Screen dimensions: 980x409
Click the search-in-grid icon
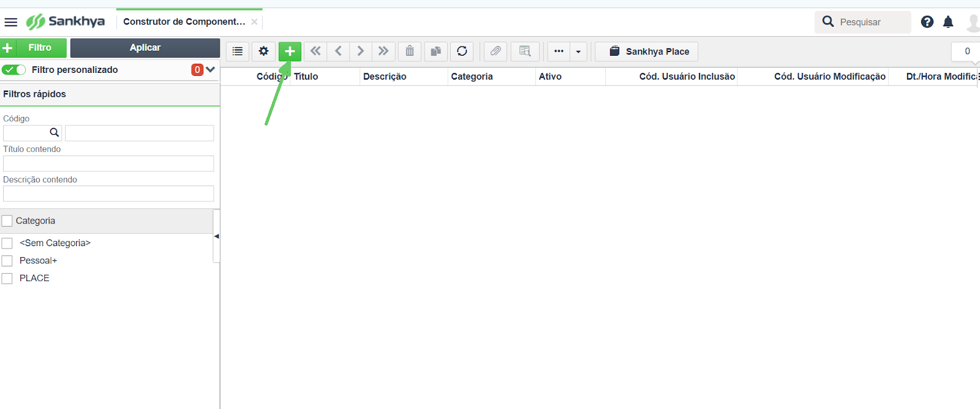(525, 51)
